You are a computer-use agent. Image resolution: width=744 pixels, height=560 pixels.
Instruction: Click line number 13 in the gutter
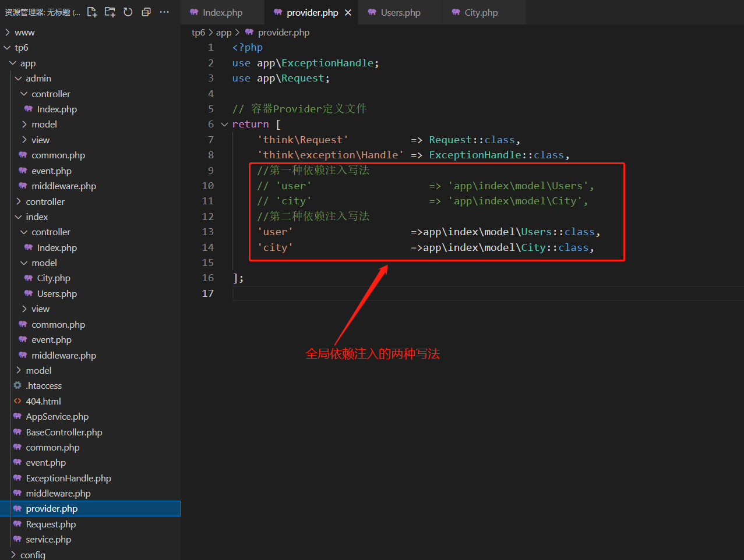(208, 232)
